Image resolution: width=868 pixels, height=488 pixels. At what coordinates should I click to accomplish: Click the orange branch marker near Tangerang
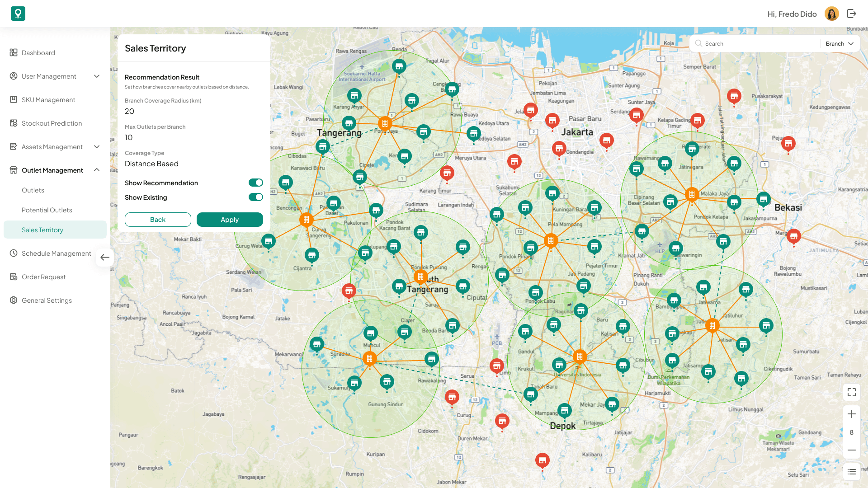(385, 123)
